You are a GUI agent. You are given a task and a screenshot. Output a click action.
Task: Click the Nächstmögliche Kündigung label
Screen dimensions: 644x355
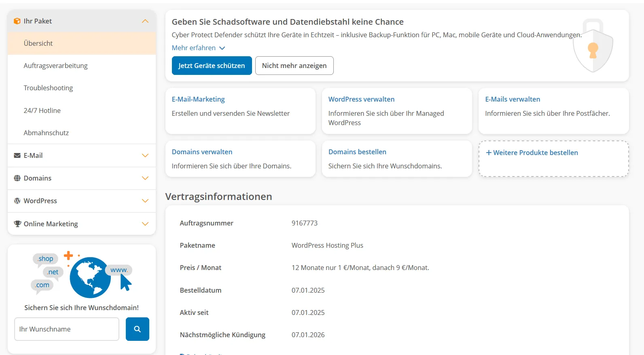[x=222, y=335]
